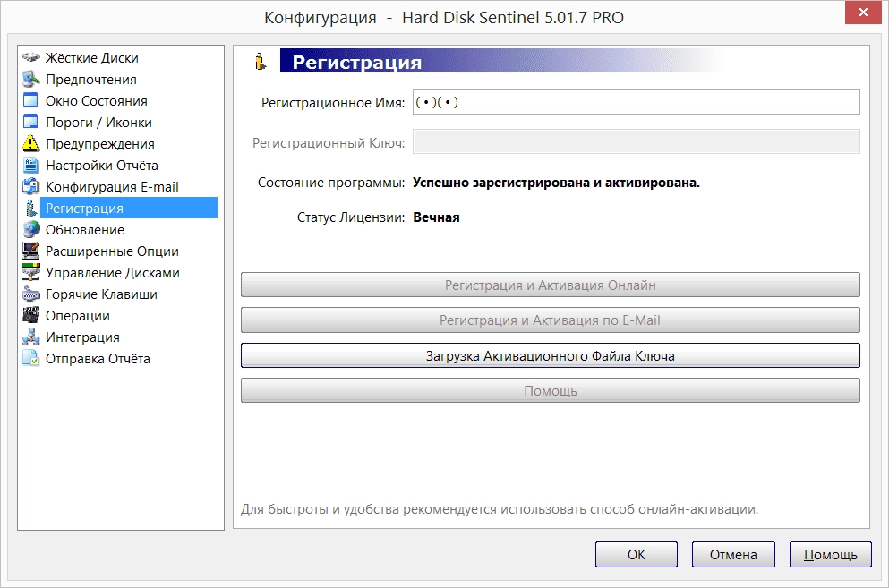Viewport: 889px width, 588px height.
Task: Select Окно Состояния in the sidebar
Action: (97, 101)
